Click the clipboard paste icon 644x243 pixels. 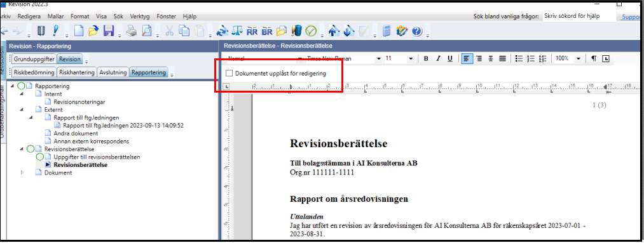point(199,30)
